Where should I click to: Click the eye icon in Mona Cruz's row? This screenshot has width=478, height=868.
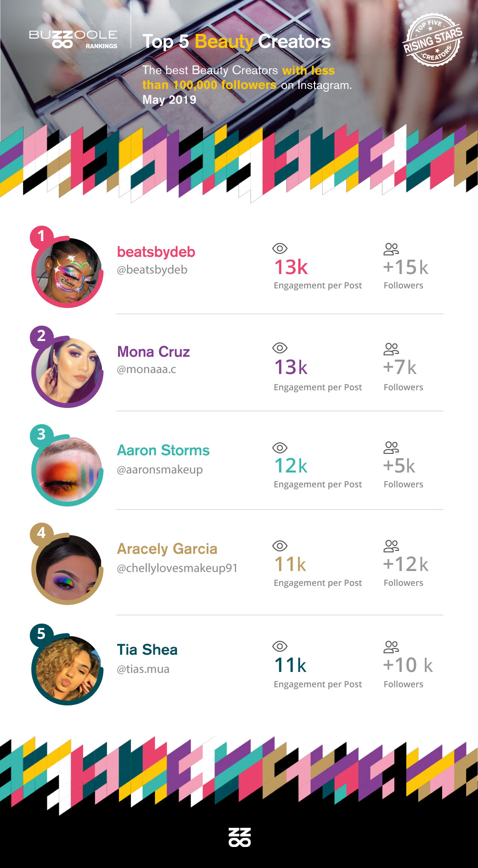click(280, 348)
